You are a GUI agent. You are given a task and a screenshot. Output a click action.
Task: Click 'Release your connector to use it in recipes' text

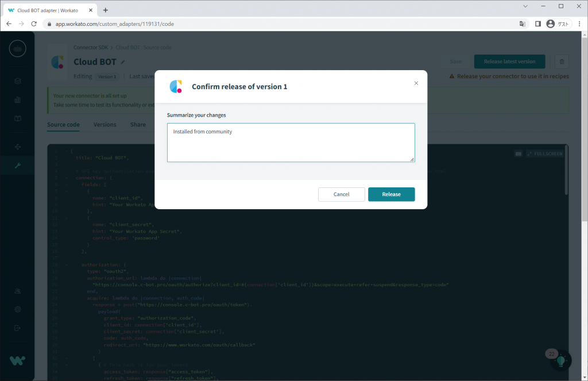(x=513, y=76)
